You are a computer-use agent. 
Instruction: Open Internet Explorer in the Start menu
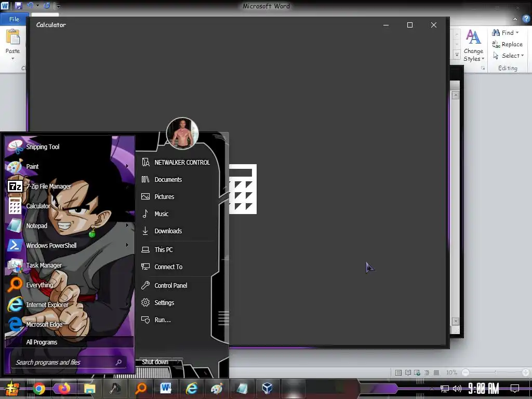pos(69,304)
